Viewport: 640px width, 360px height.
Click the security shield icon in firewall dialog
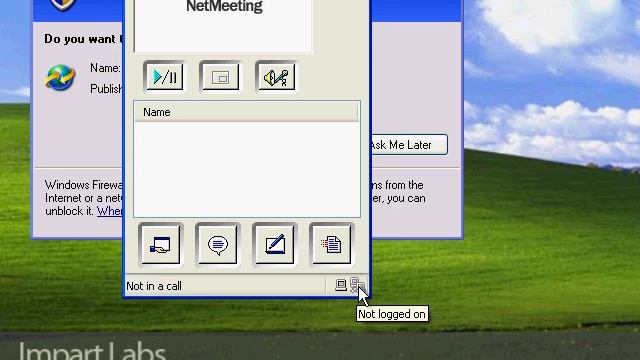pos(63,4)
